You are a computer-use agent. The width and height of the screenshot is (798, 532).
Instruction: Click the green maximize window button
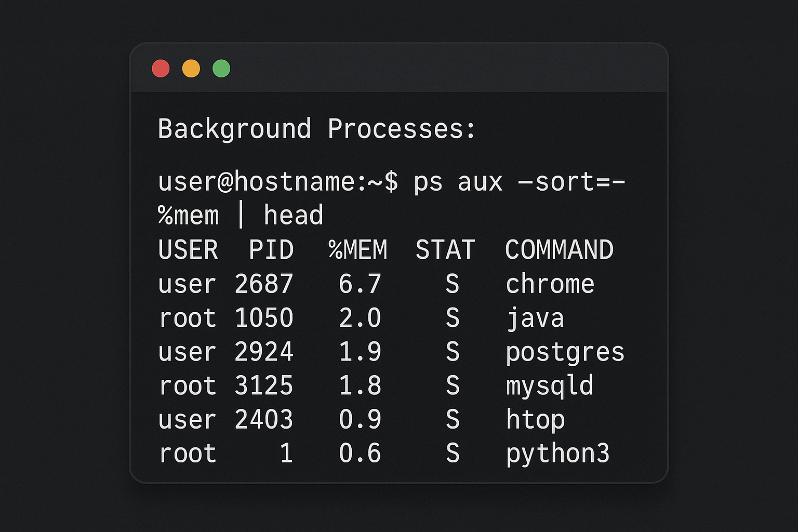click(x=221, y=69)
